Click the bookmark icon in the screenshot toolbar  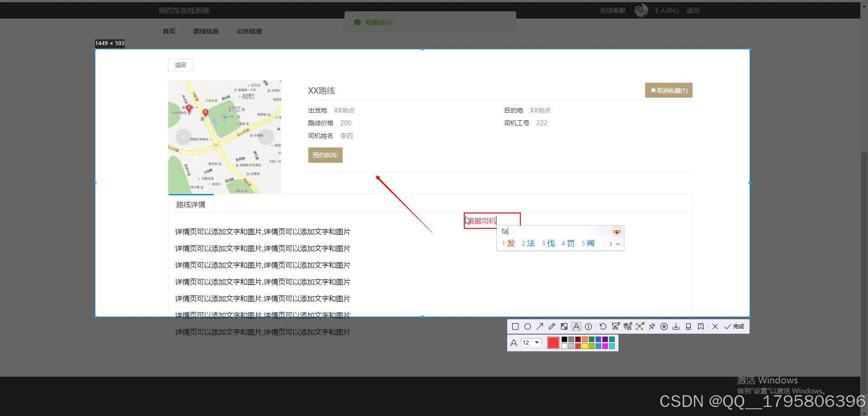tap(701, 326)
